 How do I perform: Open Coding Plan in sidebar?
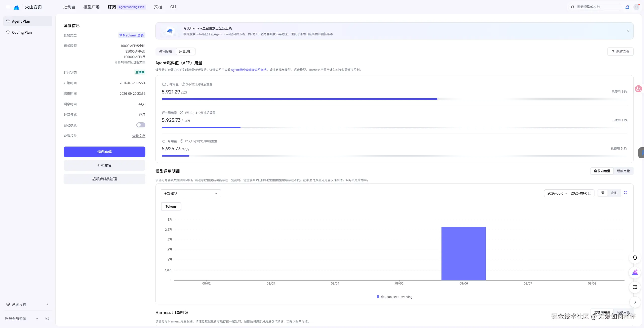[28, 32]
